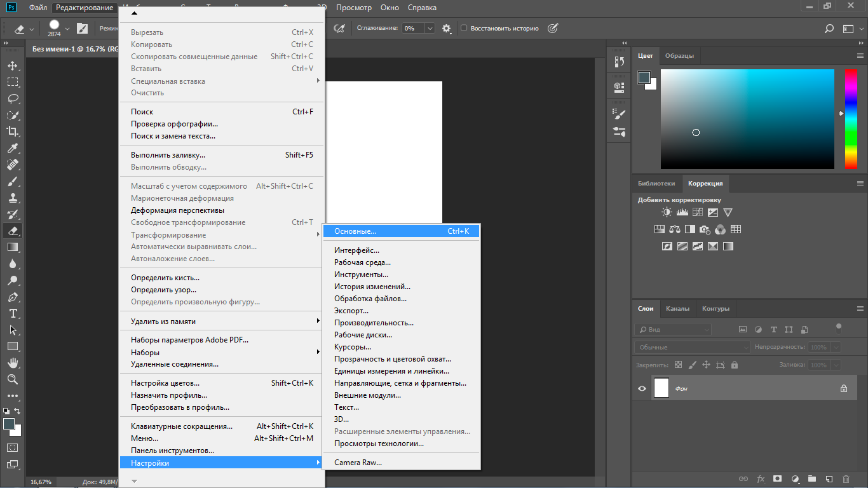Screen dimensions: 868x488
Task: Toggle lock image pixels
Action: (x=692, y=365)
